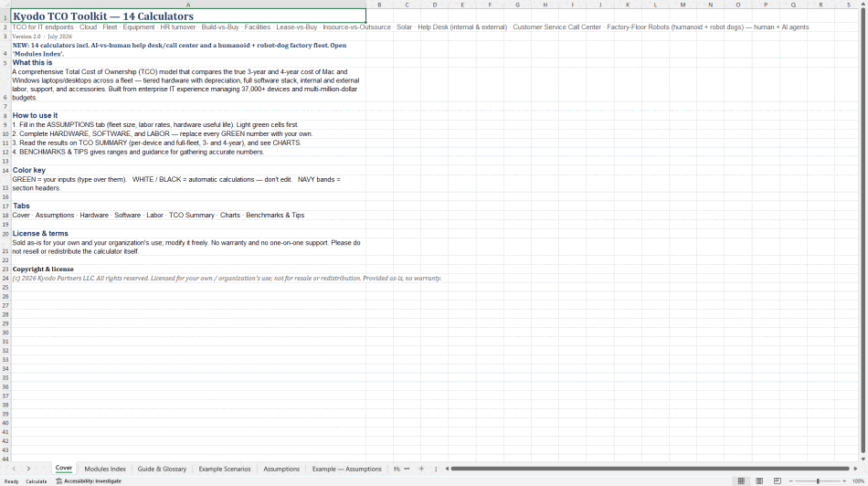Select all cells corner triangle

[5, 5]
